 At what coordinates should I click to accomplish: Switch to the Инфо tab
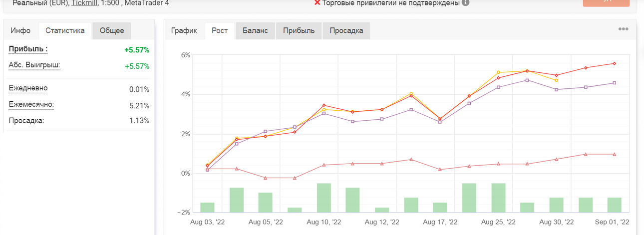(x=20, y=30)
